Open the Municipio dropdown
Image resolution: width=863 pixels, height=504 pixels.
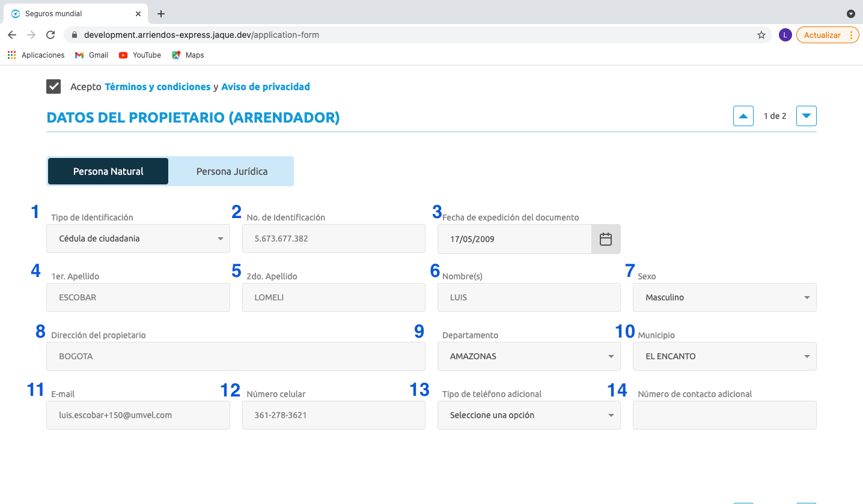(725, 356)
